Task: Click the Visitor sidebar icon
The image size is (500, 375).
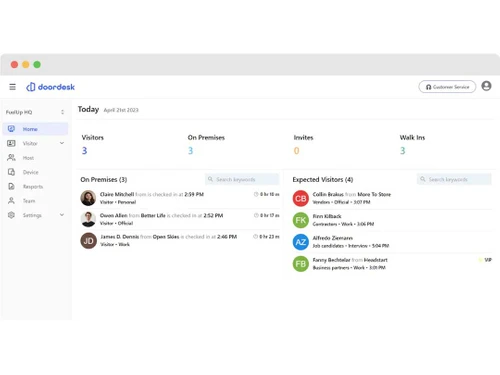Action: point(11,143)
